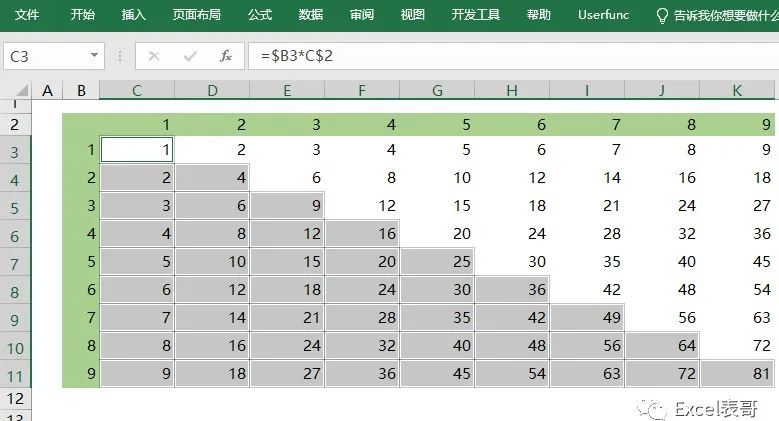Click the cancel X icon in formula bar
Viewport: 779px width, 421px height.
154,56
